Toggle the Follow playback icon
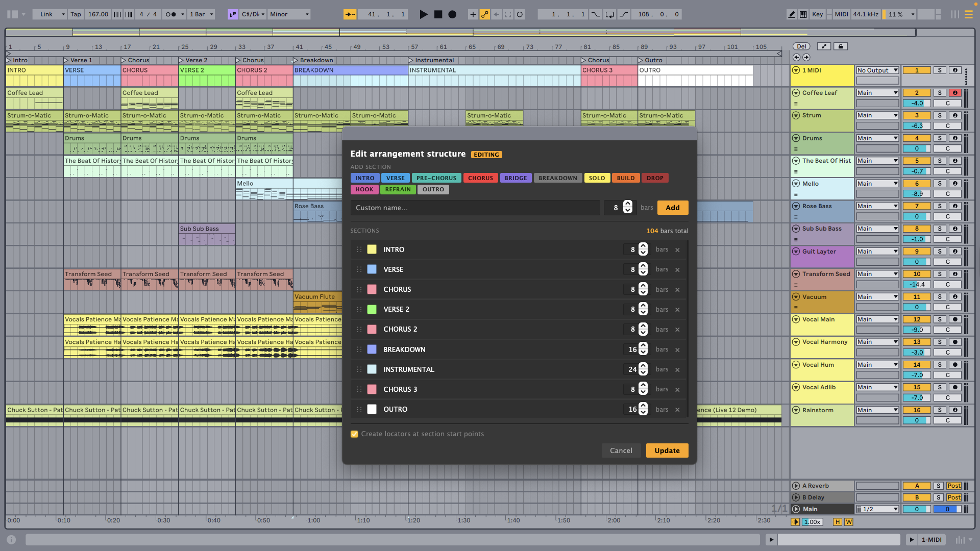Screen dimensions: 980x551 click(350, 14)
